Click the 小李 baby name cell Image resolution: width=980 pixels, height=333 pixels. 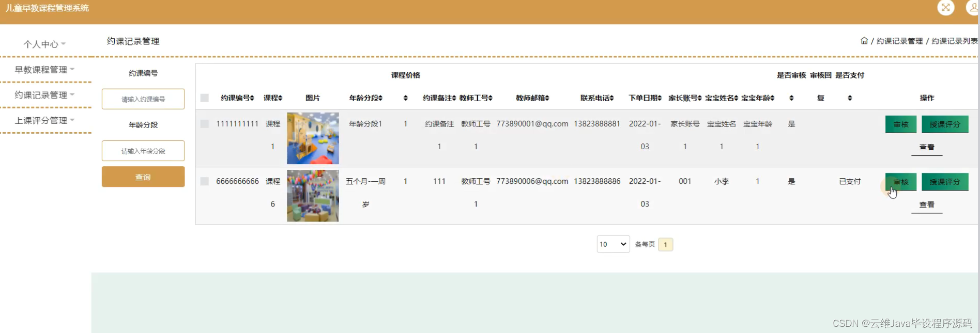[x=722, y=181]
